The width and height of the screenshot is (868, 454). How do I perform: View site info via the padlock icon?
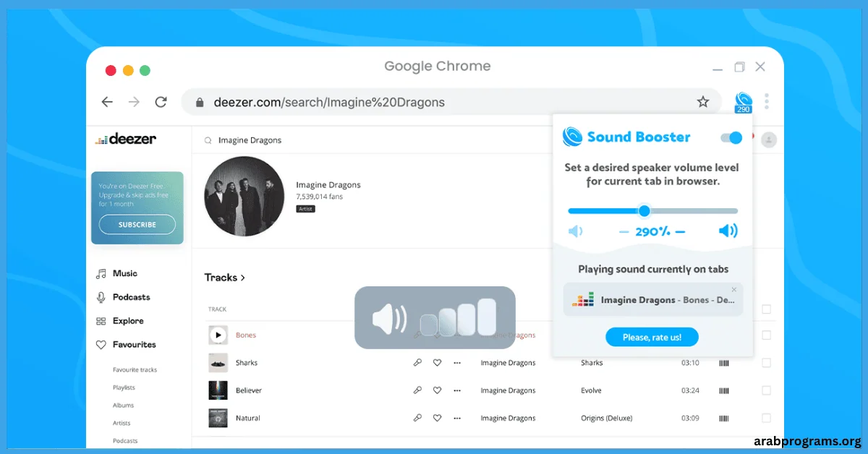tap(200, 103)
